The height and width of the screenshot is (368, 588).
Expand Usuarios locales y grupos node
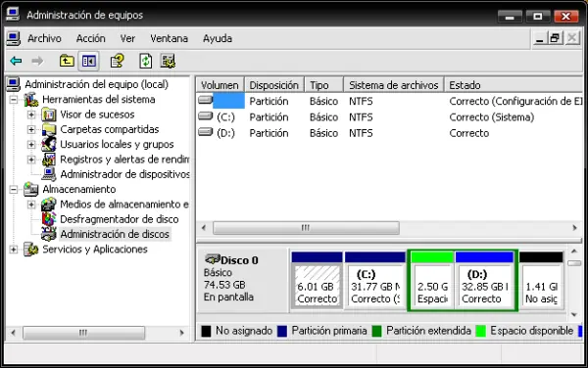[x=31, y=145]
